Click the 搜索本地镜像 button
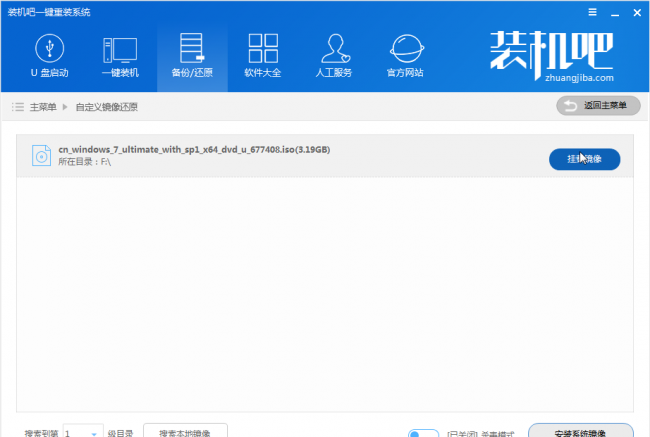 coord(185,431)
